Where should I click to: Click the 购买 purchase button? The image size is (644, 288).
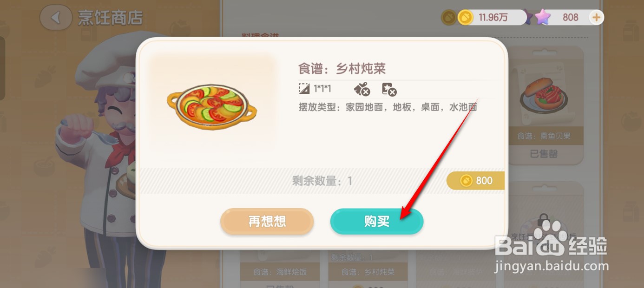(377, 222)
